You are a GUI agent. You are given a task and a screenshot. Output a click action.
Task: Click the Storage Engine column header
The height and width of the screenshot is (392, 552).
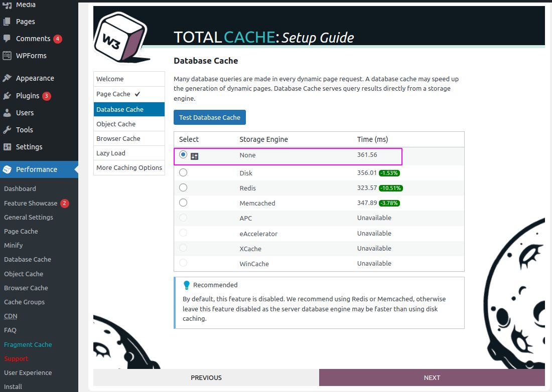(x=263, y=139)
